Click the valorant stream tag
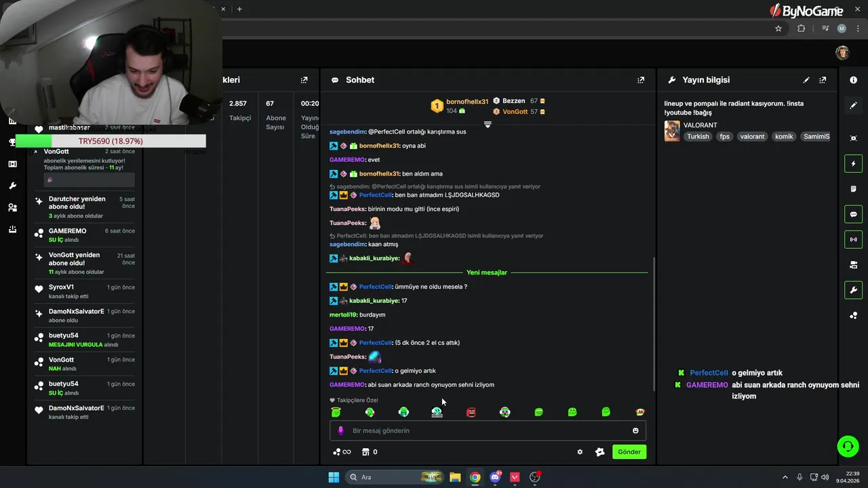This screenshot has width=868, height=488. click(752, 136)
